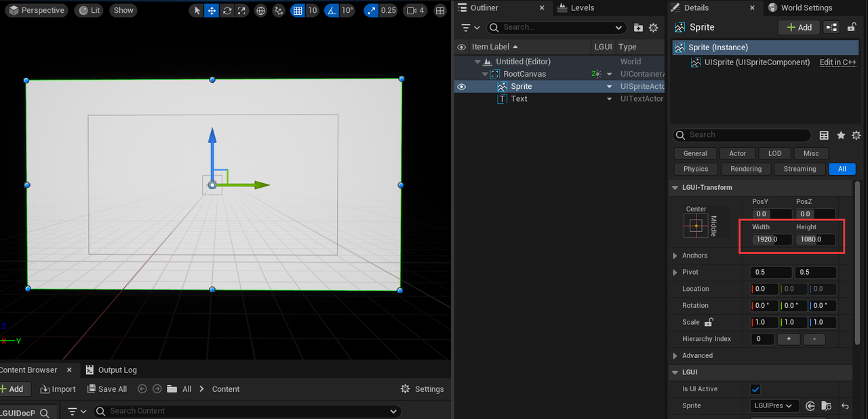The image size is (868, 419).
Task: Open the Blueprint/component tree icon beside Add
Action: [x=831, y=27]
